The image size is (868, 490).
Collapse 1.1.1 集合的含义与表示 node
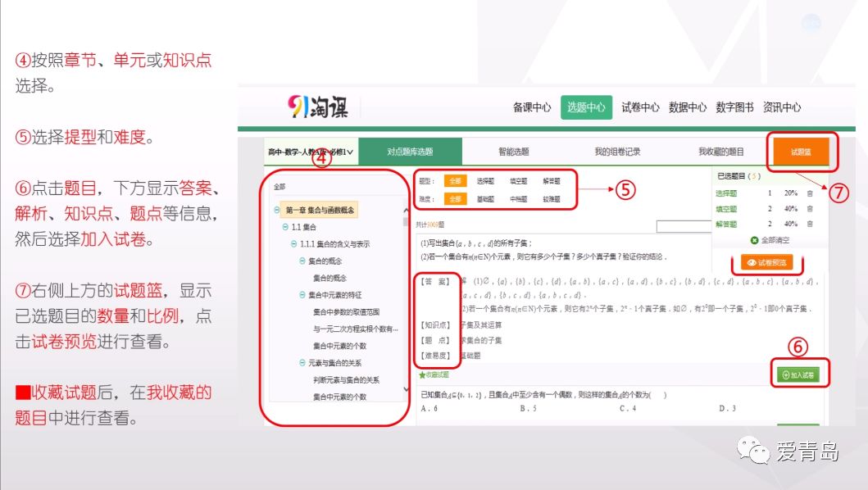(x=294, y=244)
